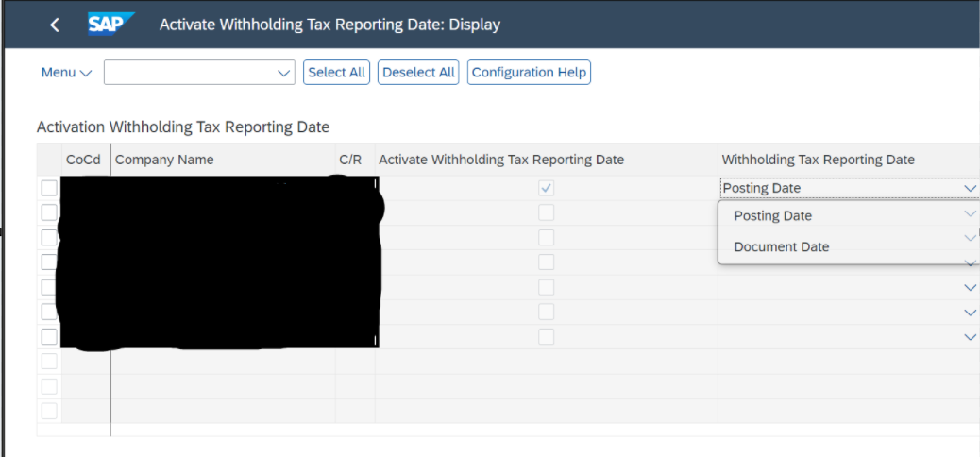Select the third table row checkbox
980x457 pixels.
[x=49, y=238]
